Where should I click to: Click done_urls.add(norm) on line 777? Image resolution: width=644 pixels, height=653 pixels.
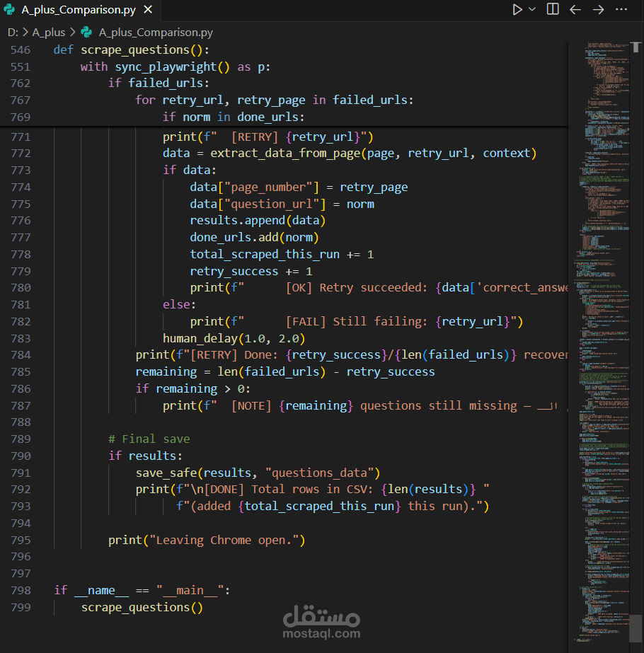tap(255, 238)
